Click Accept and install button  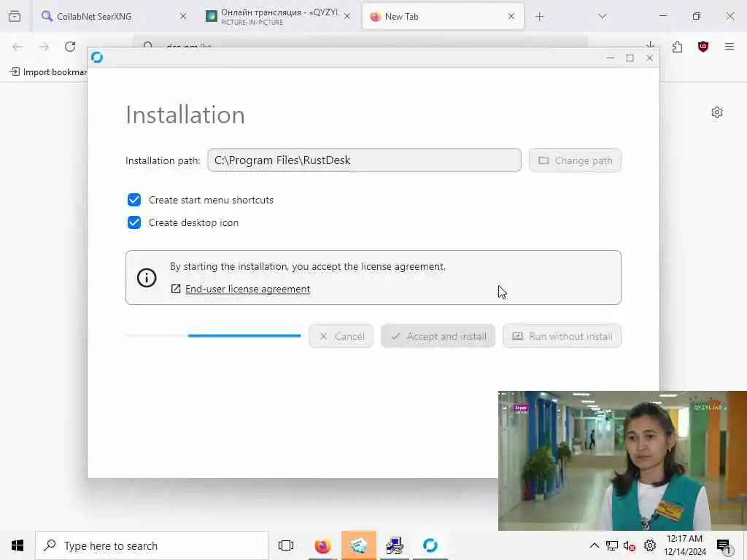(438, 336)
